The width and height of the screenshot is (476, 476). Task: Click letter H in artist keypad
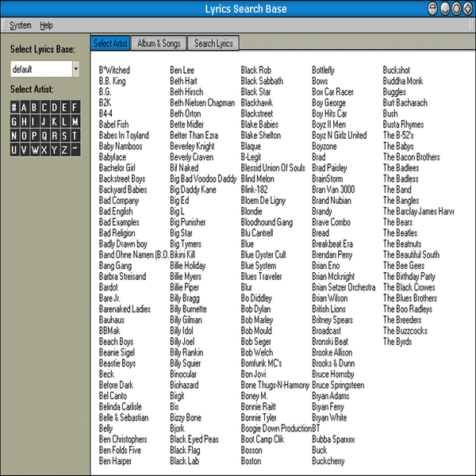25,121
